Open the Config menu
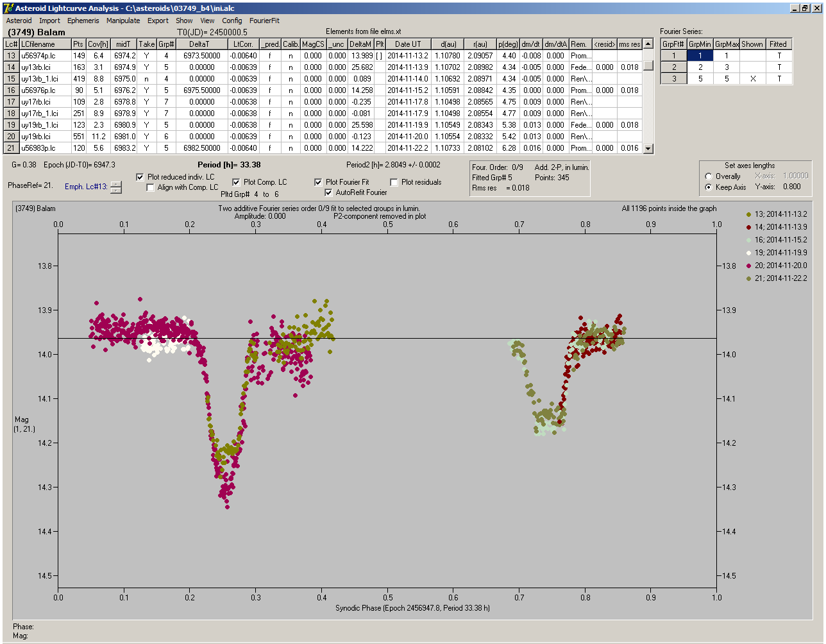Screen dimensions: 826x644 coord(232,21)
